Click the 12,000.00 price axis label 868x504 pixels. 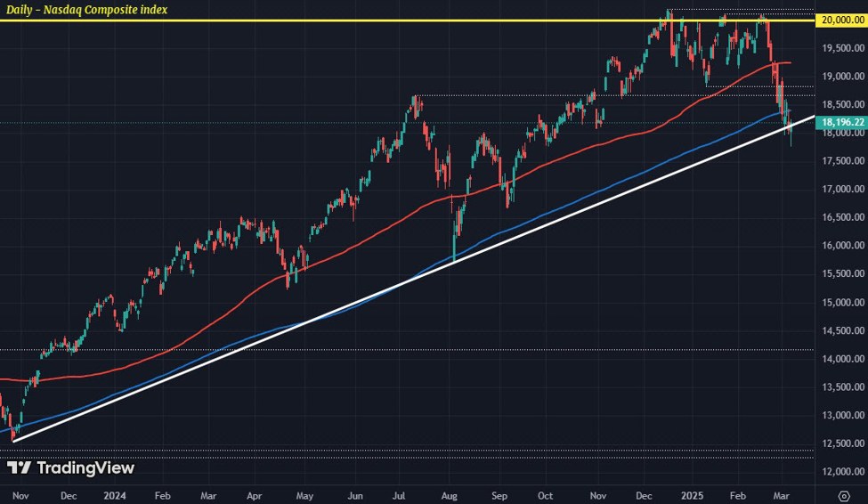[x=841, y=472]
